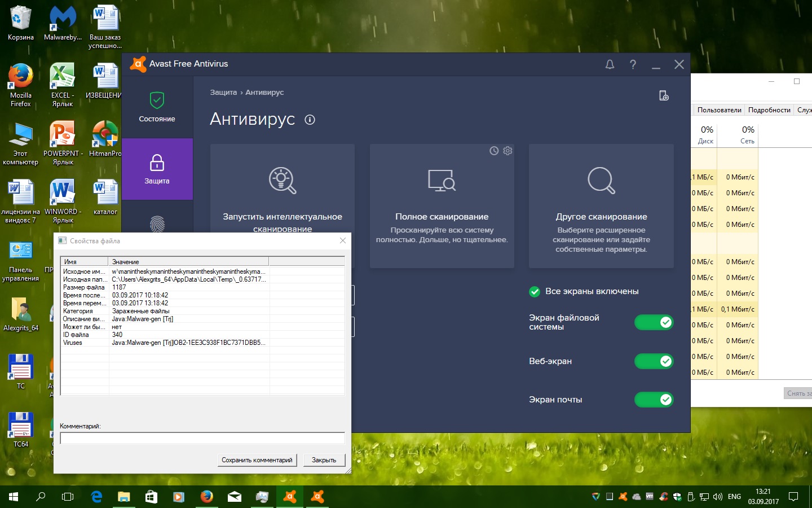The width and height of the screenshot is (812, 508).
Task: Select the Защита sidebar section
Action: (x=157, y=169)
